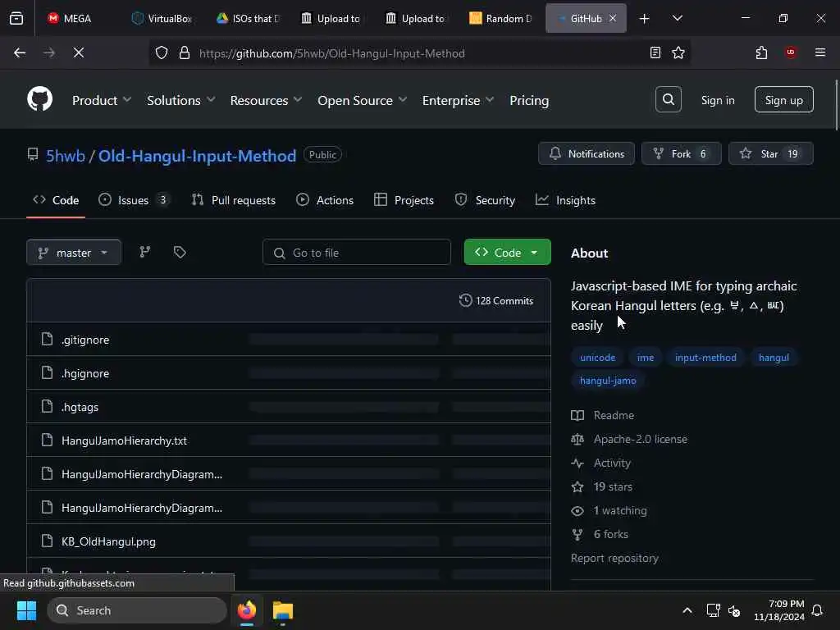This screenshot has width=840, height=630.
Task: Open the uBlock Origin extension icon
Action: coord(790,52)
